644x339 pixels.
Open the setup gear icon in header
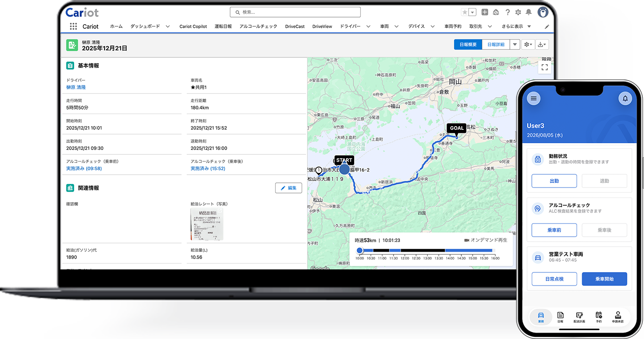(518, 13)
